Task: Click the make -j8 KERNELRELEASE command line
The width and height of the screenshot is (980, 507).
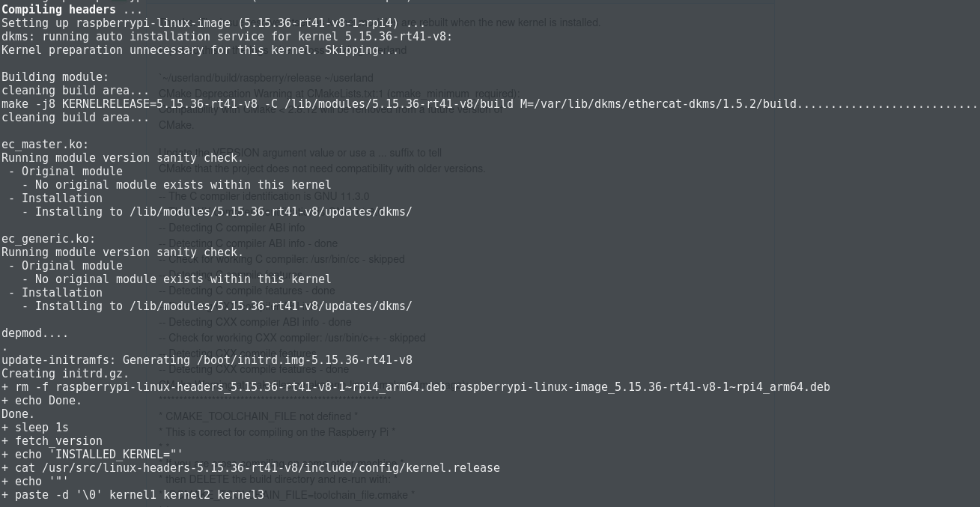Action: (490, 104)
